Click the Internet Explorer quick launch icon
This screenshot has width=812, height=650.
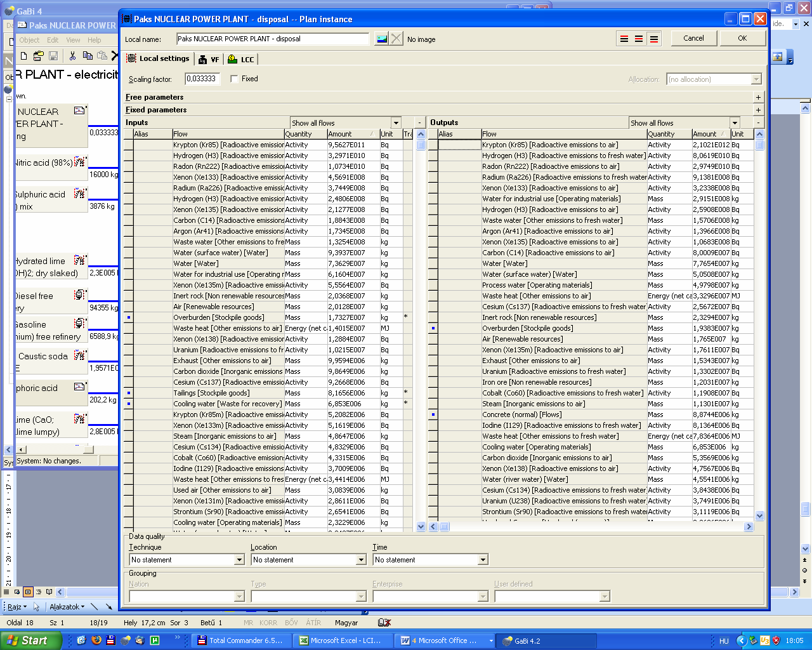click(x=81, y=640)
